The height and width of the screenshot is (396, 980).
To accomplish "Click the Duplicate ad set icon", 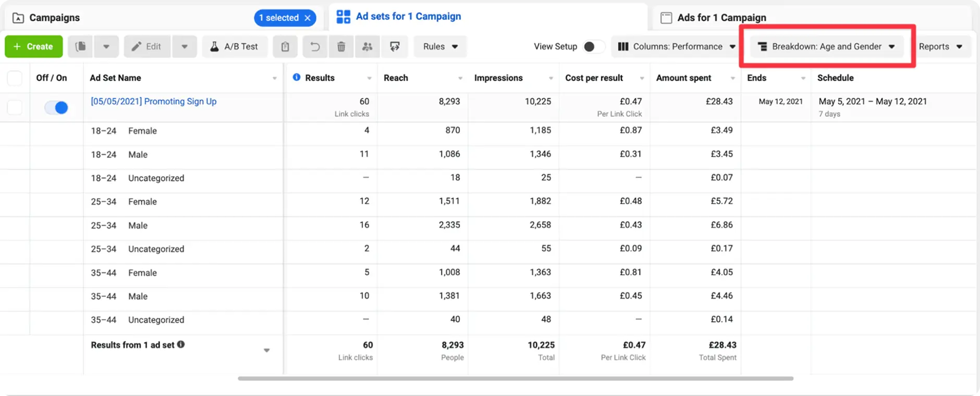I will 81,46.
